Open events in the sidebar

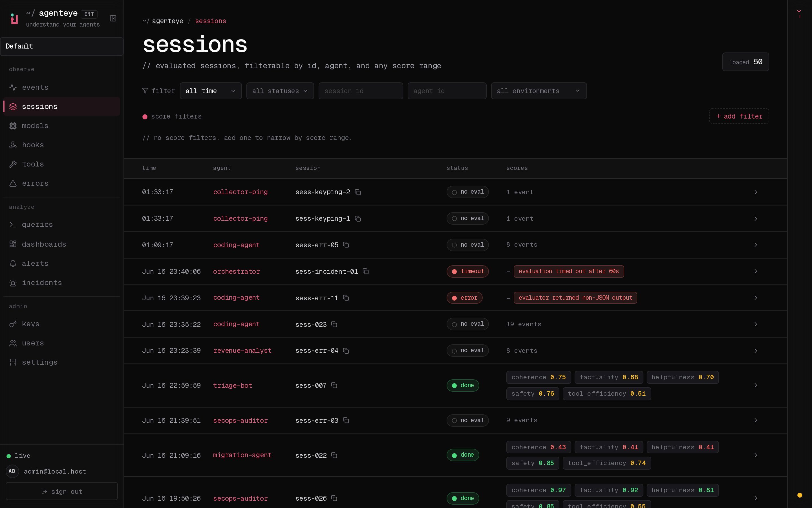(62, 87)
